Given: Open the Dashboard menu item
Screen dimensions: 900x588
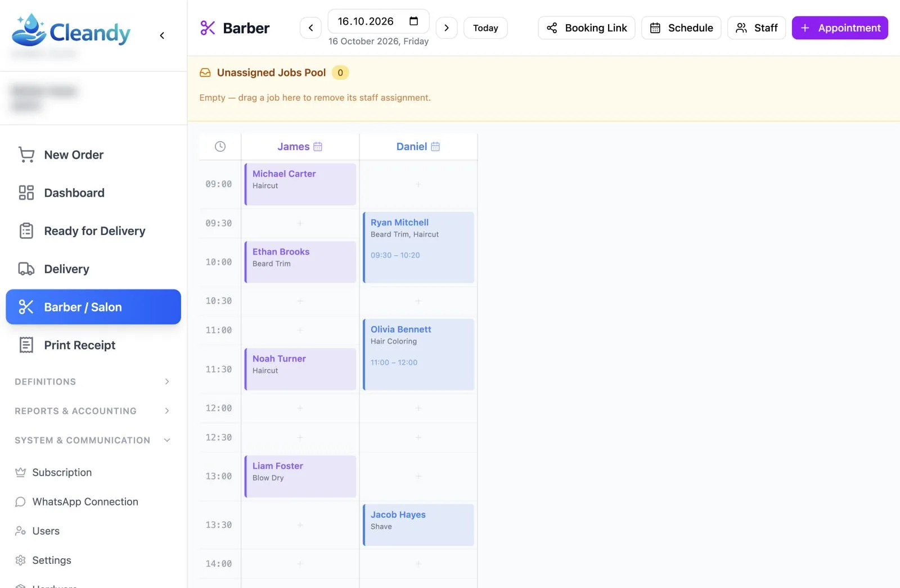Looking at the screenshot, I should (x=93, y=193).
